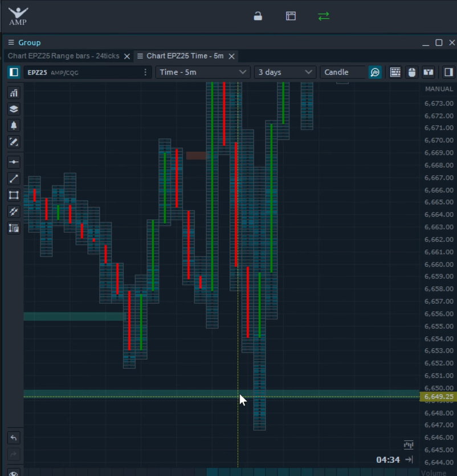The image size is (457, 476).
Task: Toggle the right sidebar panel button
Action: (448, 72)
